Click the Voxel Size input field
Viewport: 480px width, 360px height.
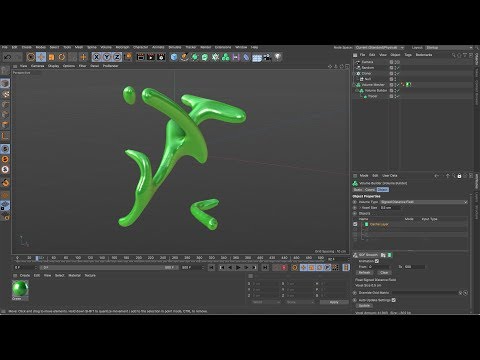click(x=391, y=208)
